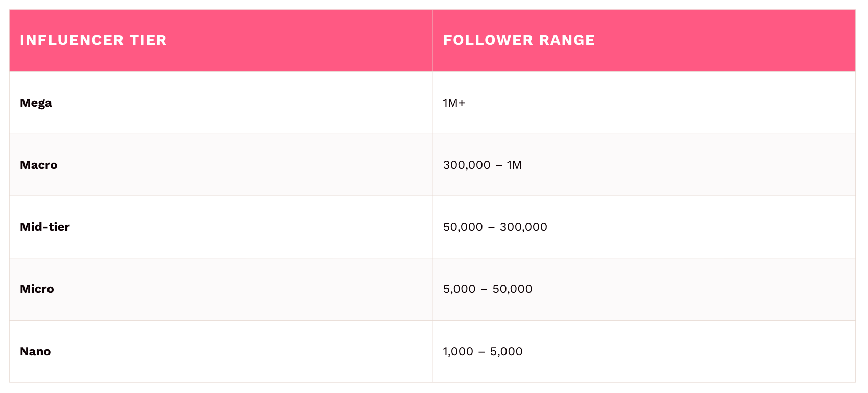Click the 300,000 – 1M range cell
This screenshot has height=393, width=868.
[482, 165]
